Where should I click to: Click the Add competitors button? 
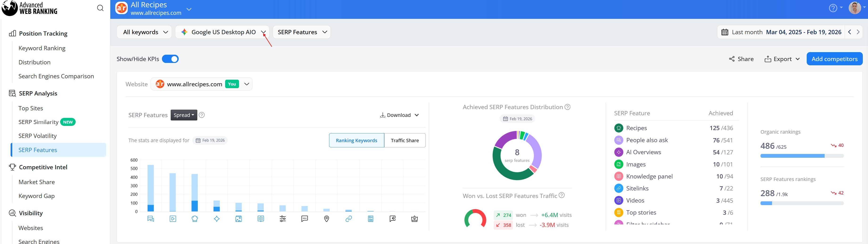[x=834, y=59]
